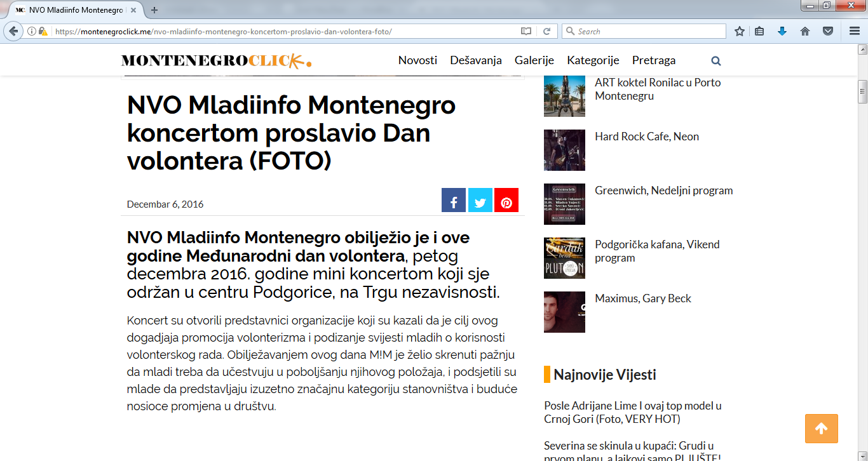Open ART koktel Ronilac u Porto Montenegru link
868x461 pixels.
[658, 89]
